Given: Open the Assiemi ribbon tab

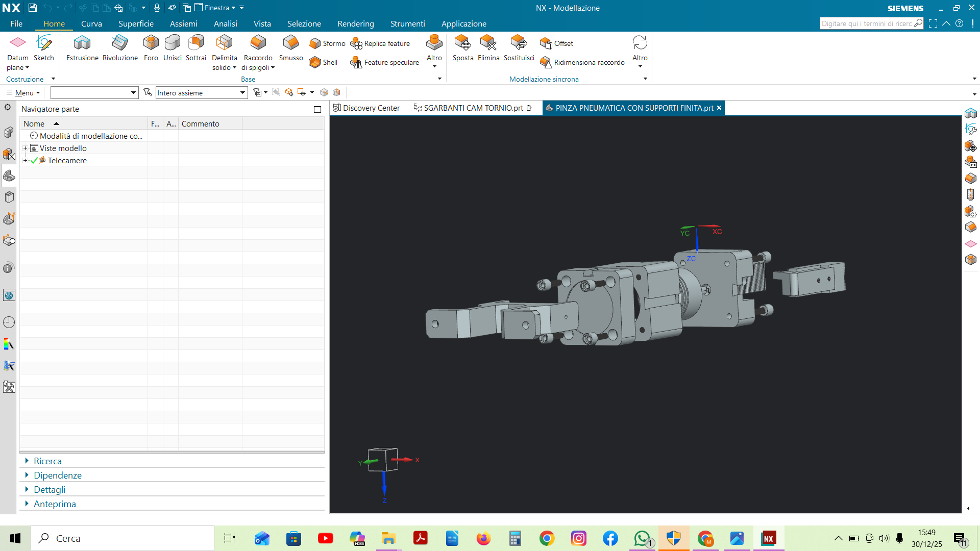Looking at the screenshot, I should 183,23.
